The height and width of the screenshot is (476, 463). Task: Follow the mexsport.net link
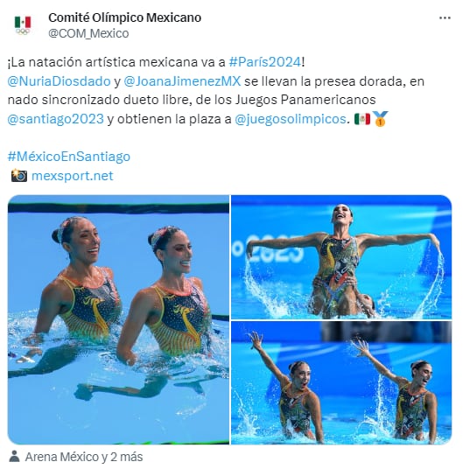click(x=73, y=176)
